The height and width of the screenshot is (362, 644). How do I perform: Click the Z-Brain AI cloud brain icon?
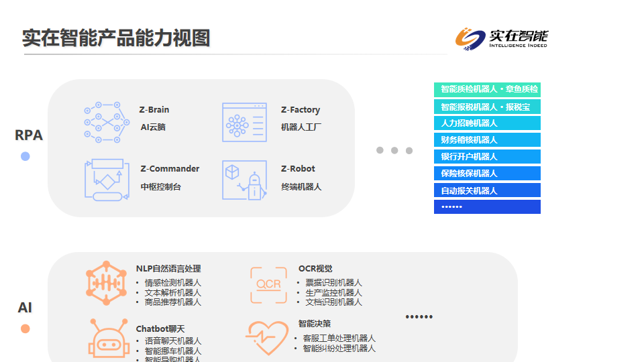(107, 122)
